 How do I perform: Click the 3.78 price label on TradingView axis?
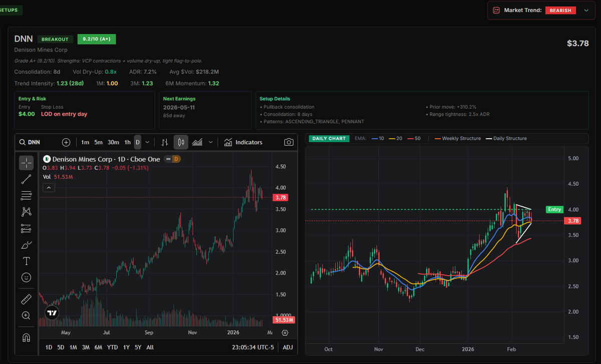pyautogui.click(x=280, y=198)
